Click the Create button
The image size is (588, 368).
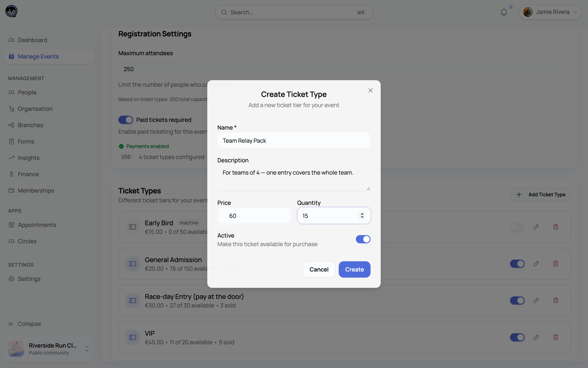tap(354, 269)
